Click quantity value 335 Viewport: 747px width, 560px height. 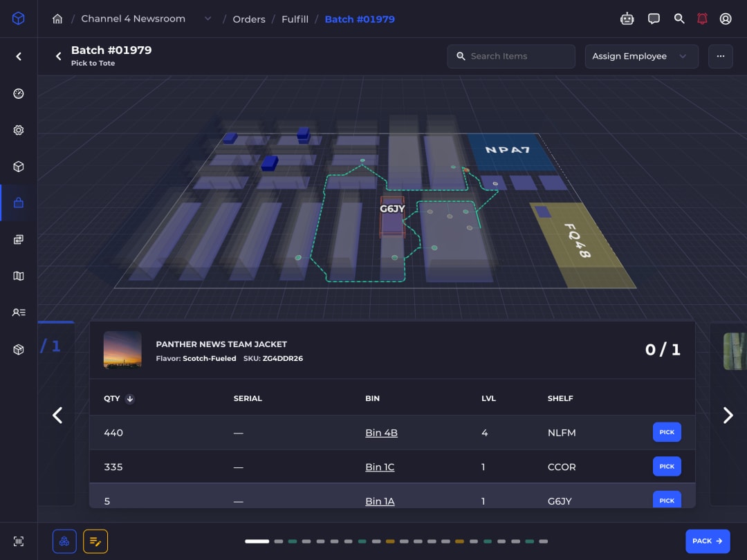click(x=113, y=467)
